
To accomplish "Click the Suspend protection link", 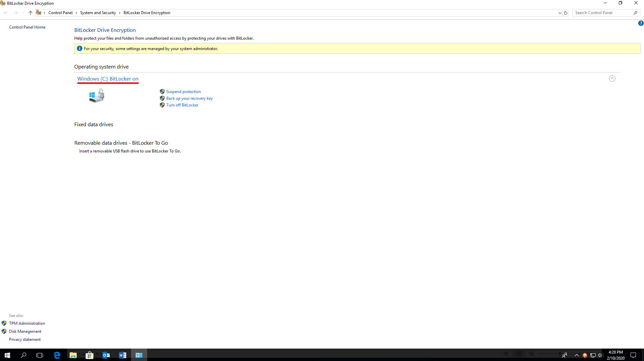I will pyautogui.click(x=183, y=91).
